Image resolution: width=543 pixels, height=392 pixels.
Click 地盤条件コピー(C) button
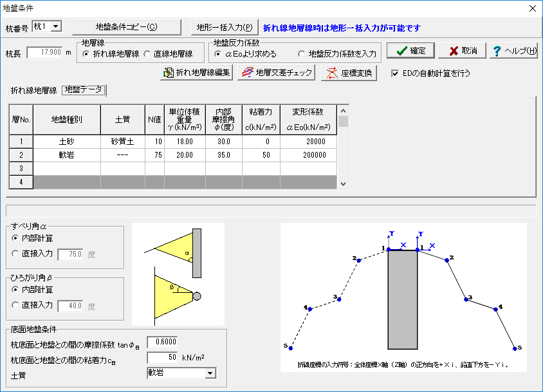point(126,28)
